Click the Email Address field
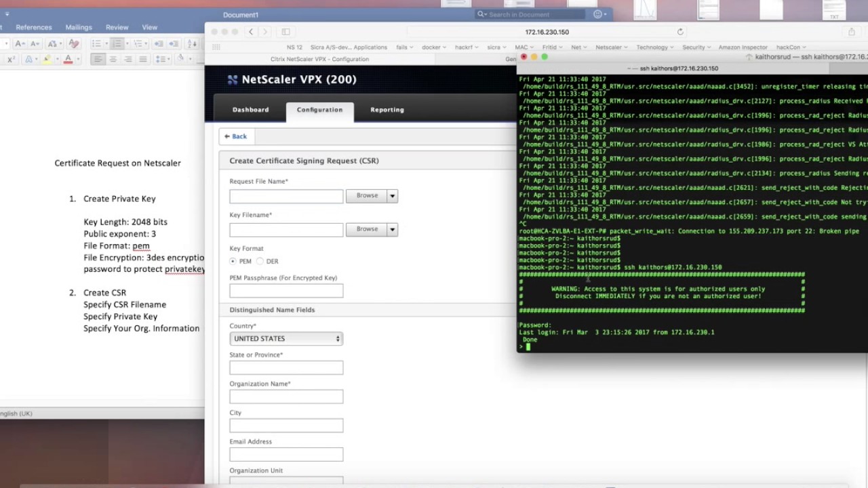The width and height of the screenshot is (868, 488). pyautogui.click(x=286, y=454)
